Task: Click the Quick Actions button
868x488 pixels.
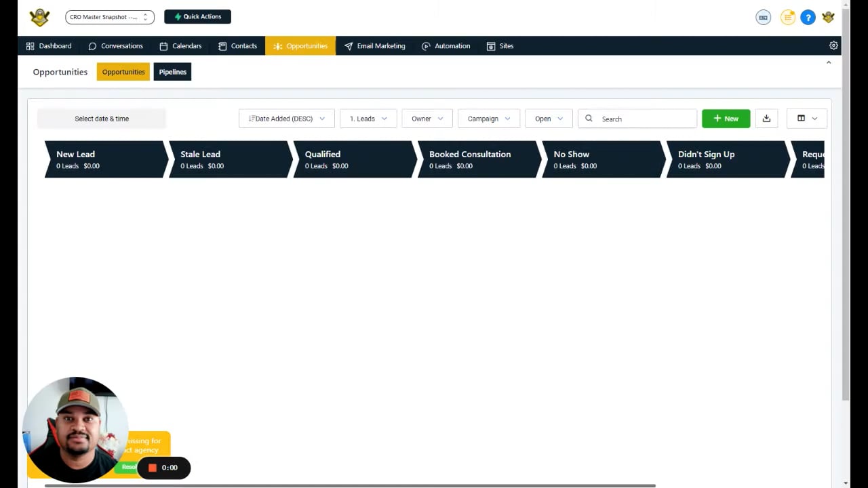Action: (197, 16)
